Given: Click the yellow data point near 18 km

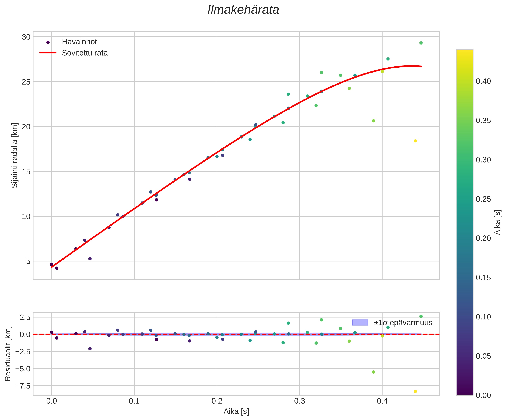Looking at the screenshot, I should point(415,141).
